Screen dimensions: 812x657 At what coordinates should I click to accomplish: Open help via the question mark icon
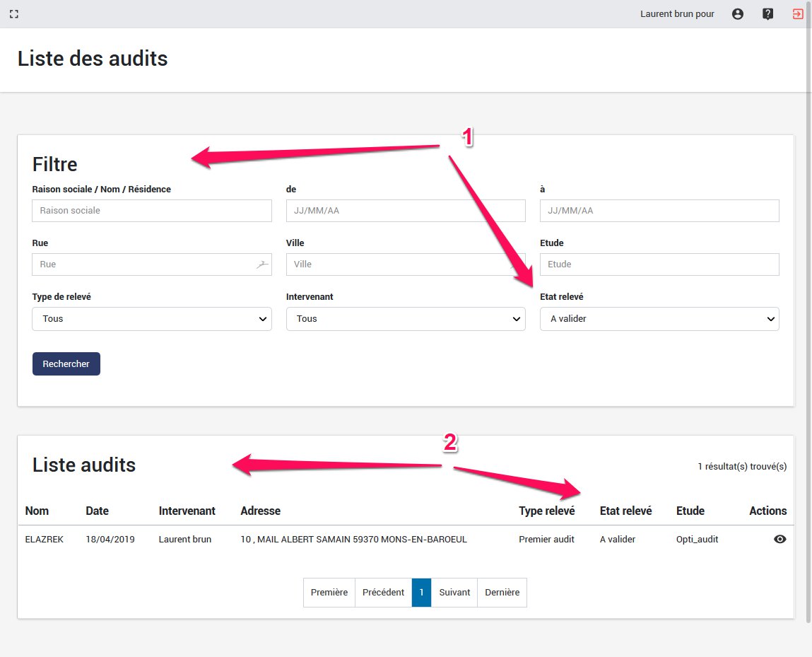[767, 13]
